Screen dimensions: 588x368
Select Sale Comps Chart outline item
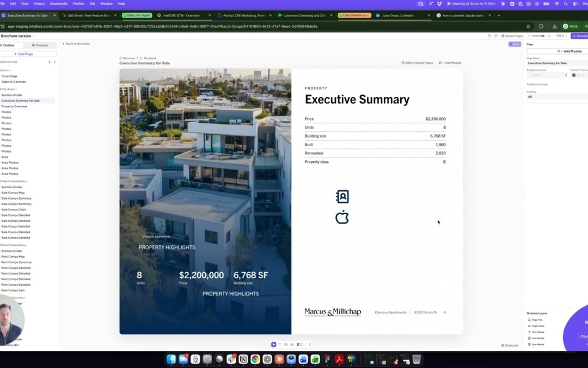click(14, 210)
